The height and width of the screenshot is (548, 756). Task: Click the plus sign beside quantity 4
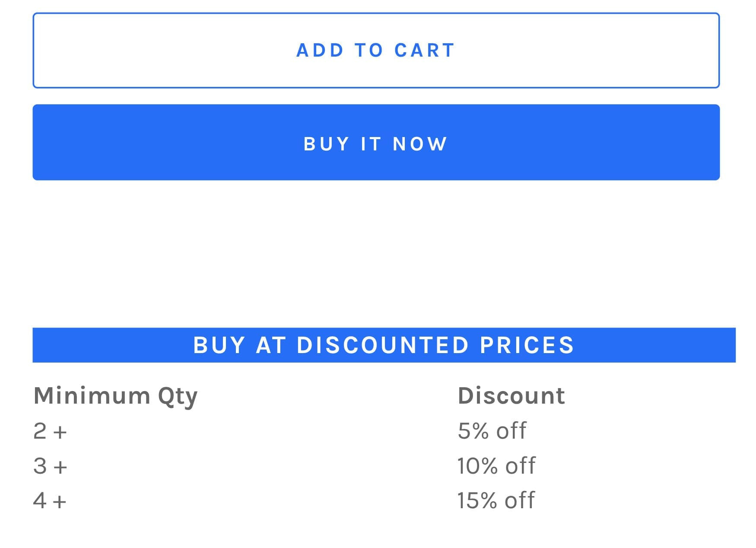click(60, 502)
